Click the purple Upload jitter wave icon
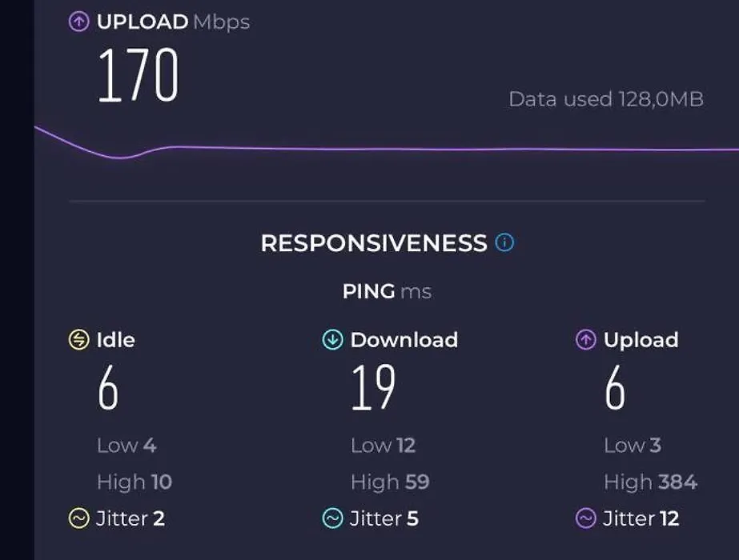The image size is (739, 560). pos(586,518)
